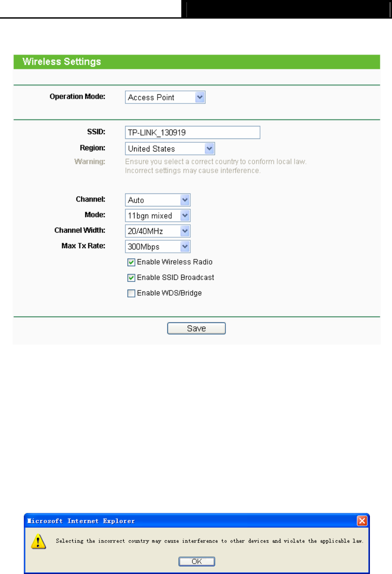The width and height of the screenshot is (392, 574).
Task: Click the 'Ensure you select a correct country' text
Action: click(x=216, y=161)
